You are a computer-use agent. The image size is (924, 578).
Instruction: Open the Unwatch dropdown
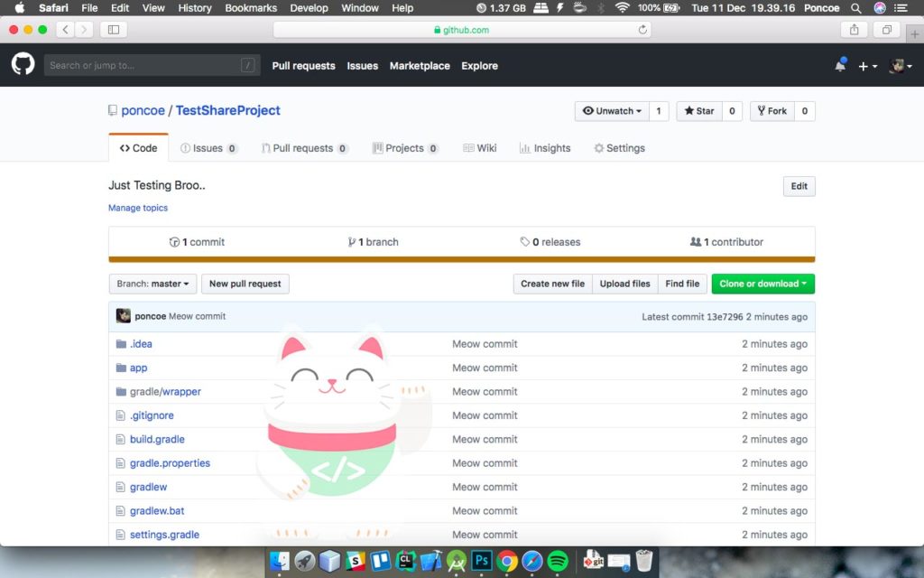click(x=612, y=111)
